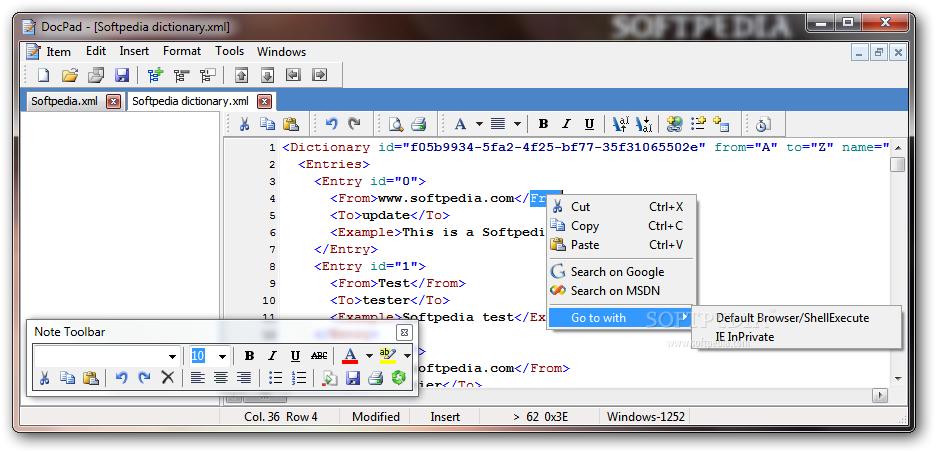Insert numbered list from Note Toolbar
Image resolution: width=936 pixels, height=453 pixels.
click(x=298, y=377)
